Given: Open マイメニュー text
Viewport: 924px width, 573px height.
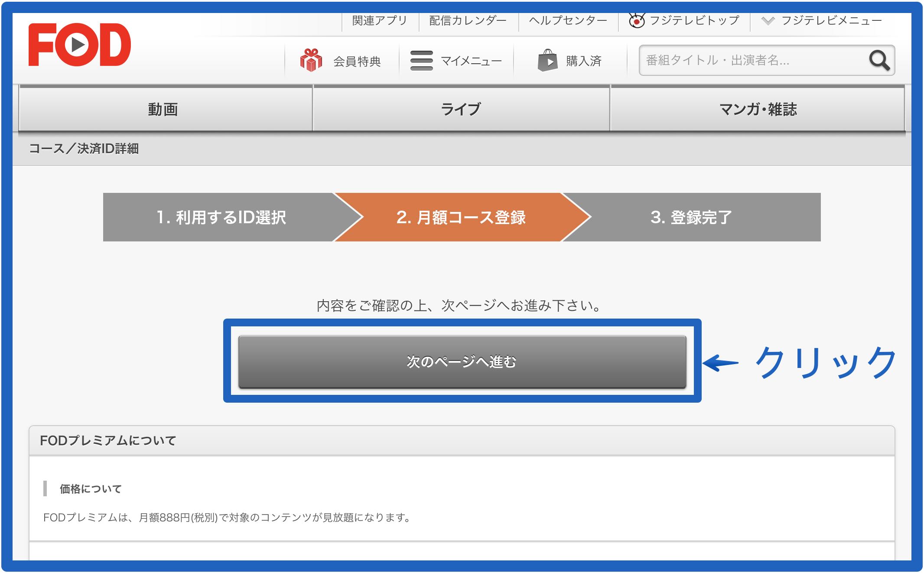Looking at the screenshot, I should tap(471, 61).
